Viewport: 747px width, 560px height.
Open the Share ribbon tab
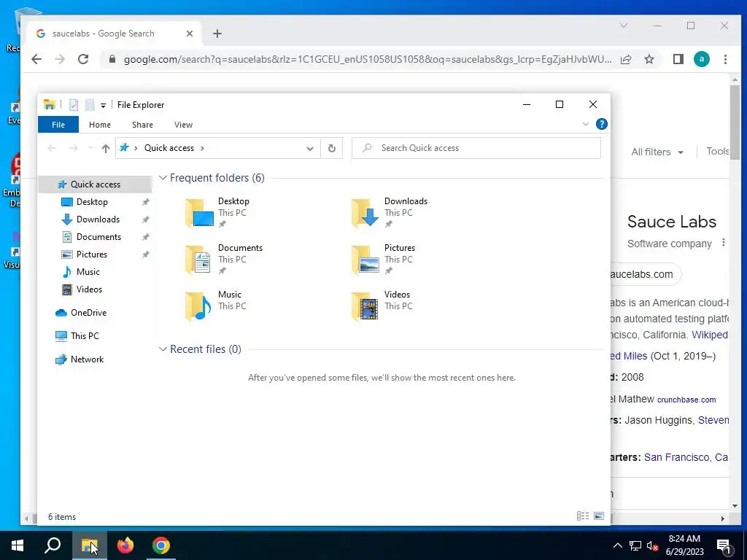[142, 125]
